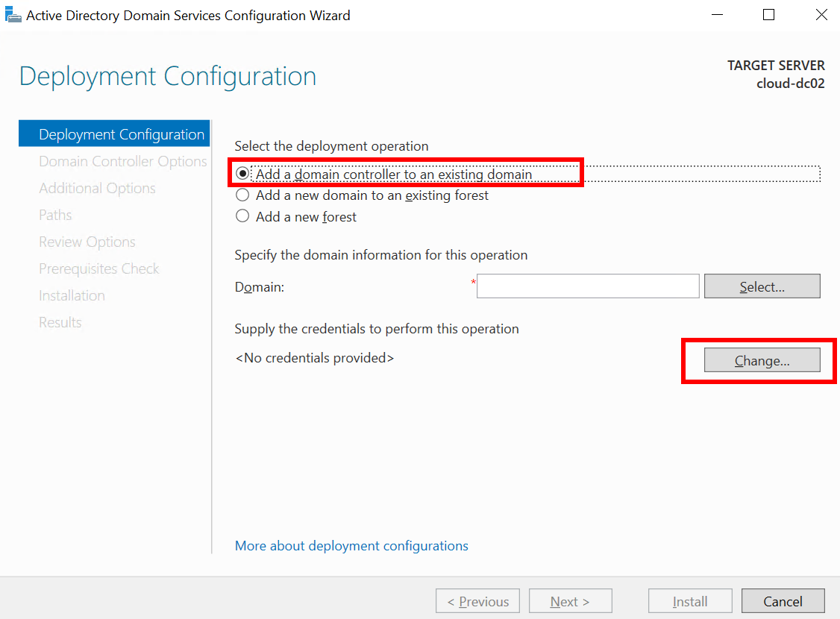Viewport: 840px width, 619px height.
Task: Select Deployment Configuration step in sidebar
Action: tap(114, 133)
